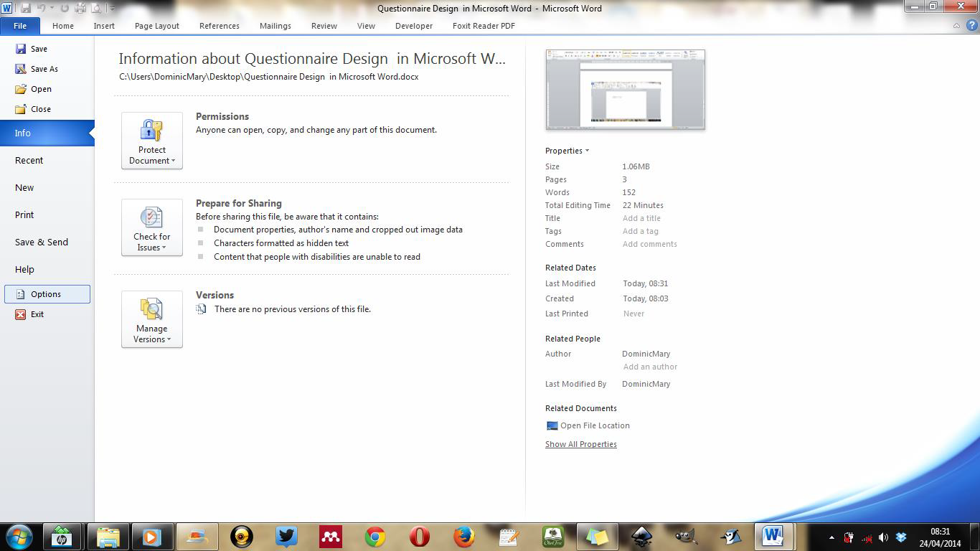Open the Customize Quick Access Toolbar dropdown
The width and height of the screenshot is (980, 551).
[x=112, y=9]
